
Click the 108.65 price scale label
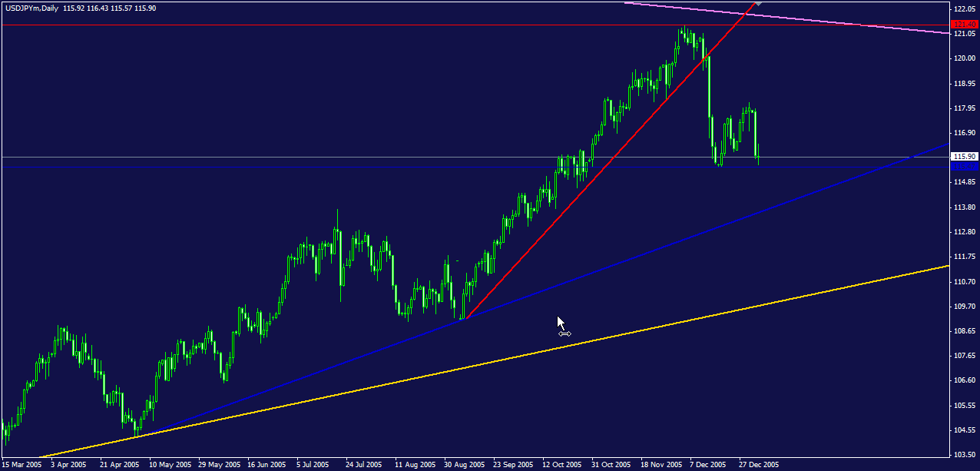coord(965,331)
